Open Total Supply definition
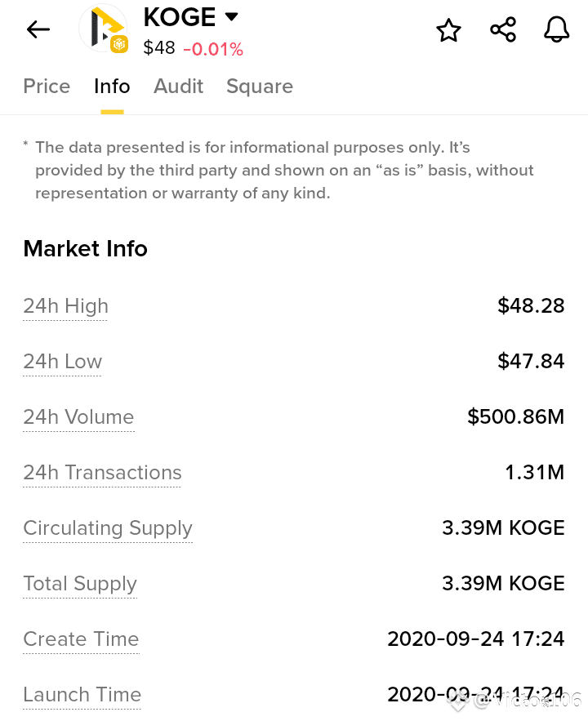The image size is (588, 721). point(80,584)
